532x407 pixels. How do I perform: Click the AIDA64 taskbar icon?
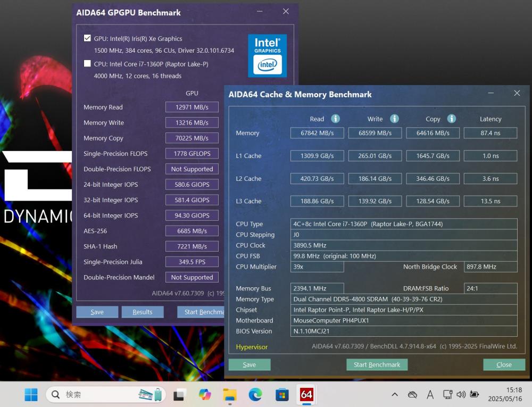point(306,394)
